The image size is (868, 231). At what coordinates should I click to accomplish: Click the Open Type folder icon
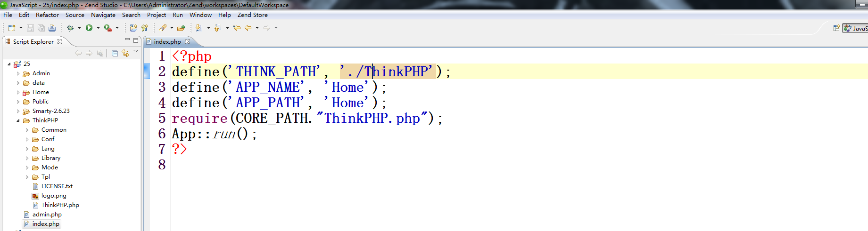pos(133,28)
